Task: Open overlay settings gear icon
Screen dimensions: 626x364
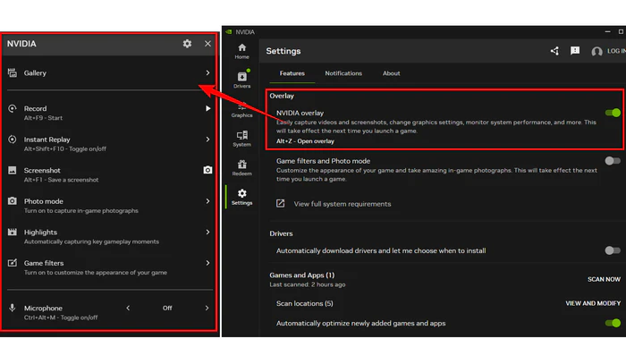Action: click(x=187, y=44)
